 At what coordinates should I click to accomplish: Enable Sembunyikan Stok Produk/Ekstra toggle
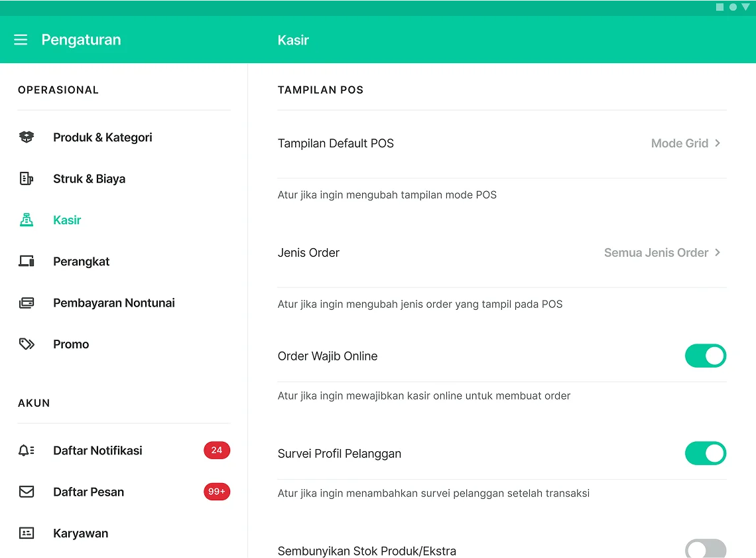pos(705,549)
